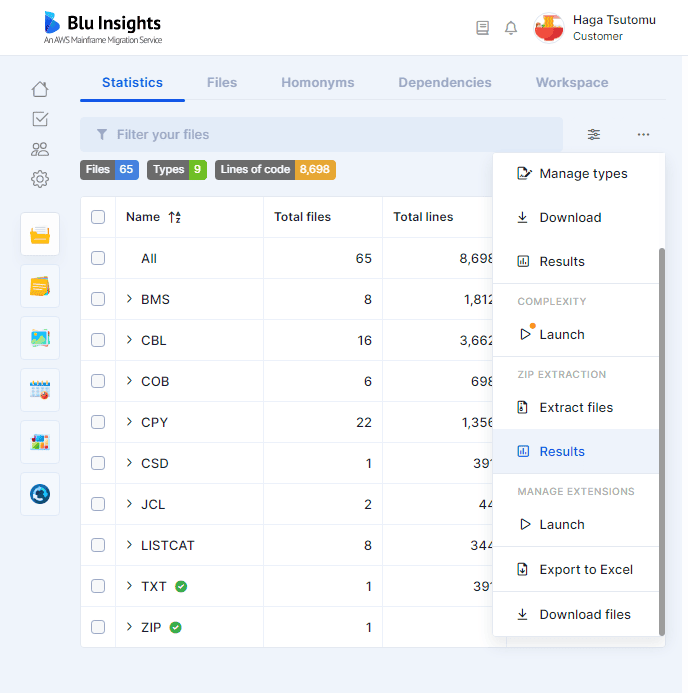The width and height of the screenshot is (688, 693).
Task: Open the tasks checkmark sidebar icon
Action: (40, 119)
